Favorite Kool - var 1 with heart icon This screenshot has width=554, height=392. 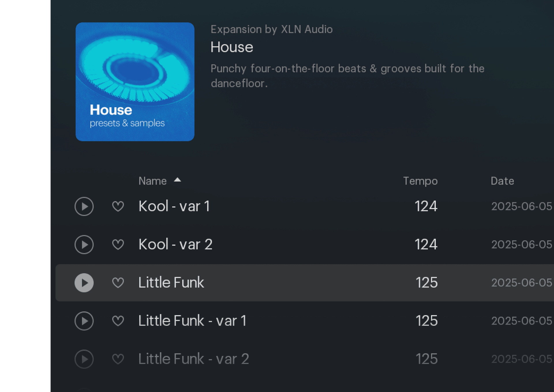click(x=118, y=207)
